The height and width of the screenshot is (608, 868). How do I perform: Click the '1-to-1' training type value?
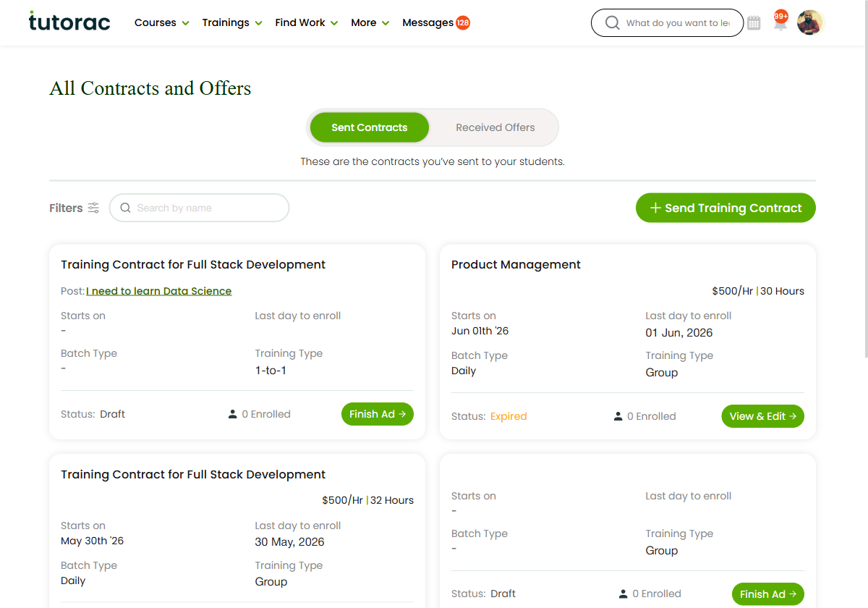click(271, 371)
